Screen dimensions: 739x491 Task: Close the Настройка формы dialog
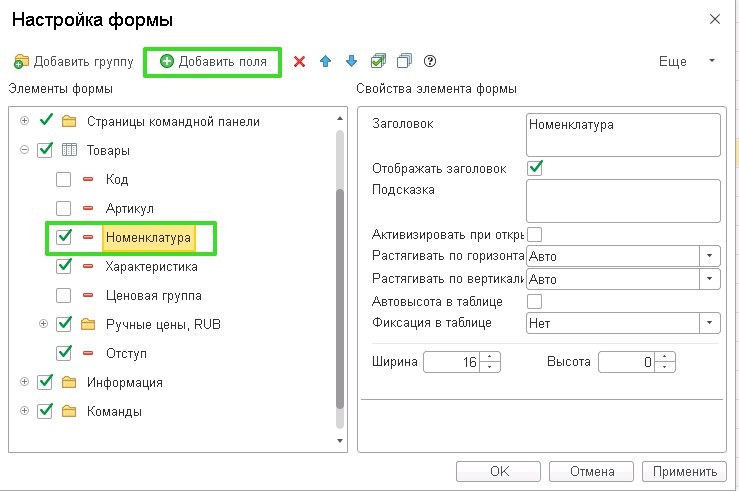(x=714, y=19)
